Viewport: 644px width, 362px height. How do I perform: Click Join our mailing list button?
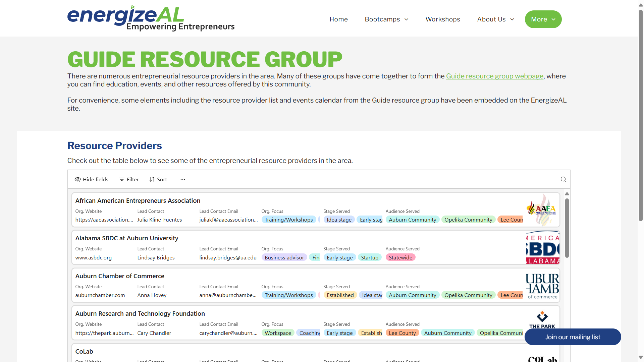click(x=573, y=337)
